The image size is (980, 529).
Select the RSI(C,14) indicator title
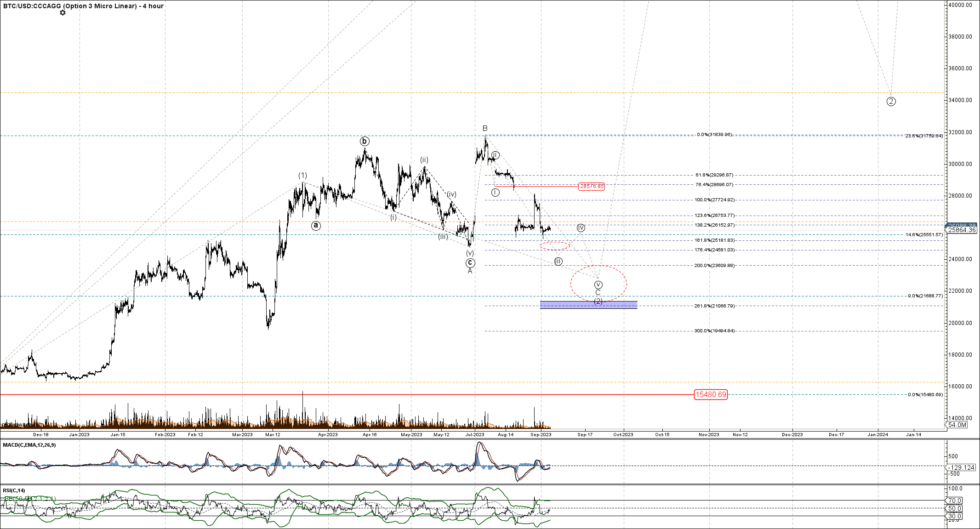tap(14, 490)
